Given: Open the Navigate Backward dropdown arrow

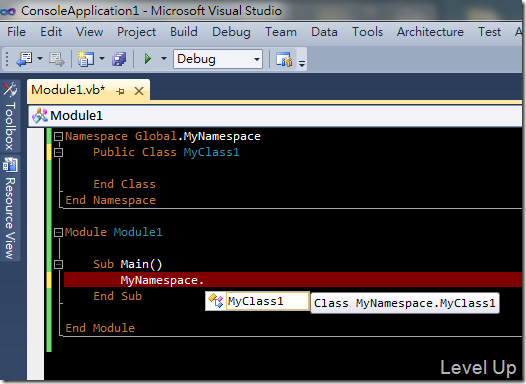Looking at the screenshot, I should 40,59.
